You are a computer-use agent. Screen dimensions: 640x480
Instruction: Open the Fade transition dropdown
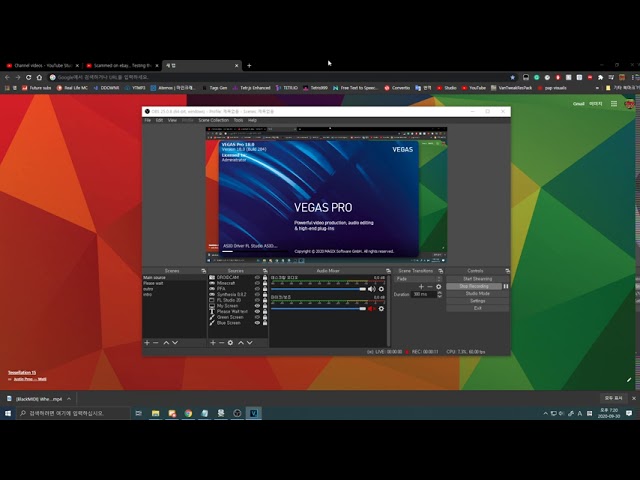click(418, 279)
